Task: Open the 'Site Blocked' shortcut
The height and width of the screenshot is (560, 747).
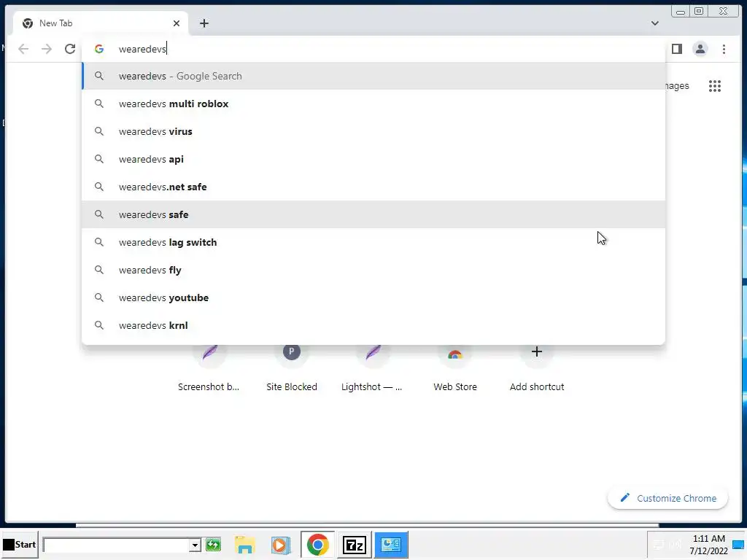Action: 292,367
